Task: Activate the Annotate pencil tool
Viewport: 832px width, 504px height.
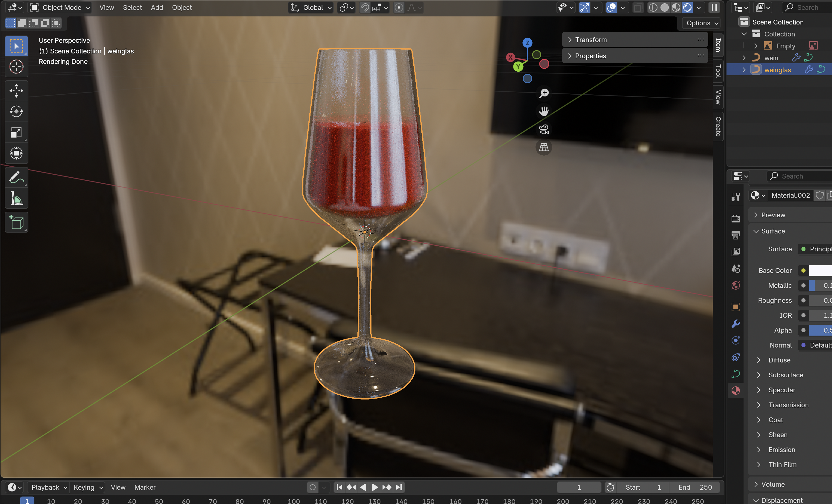Action: click(x=16, y=177)
